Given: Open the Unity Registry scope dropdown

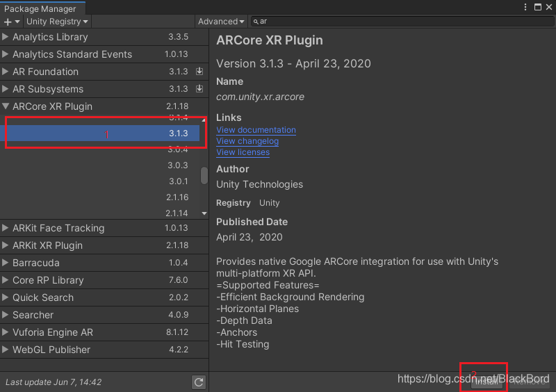Looking at the screenshot, I should pos(57,22).
